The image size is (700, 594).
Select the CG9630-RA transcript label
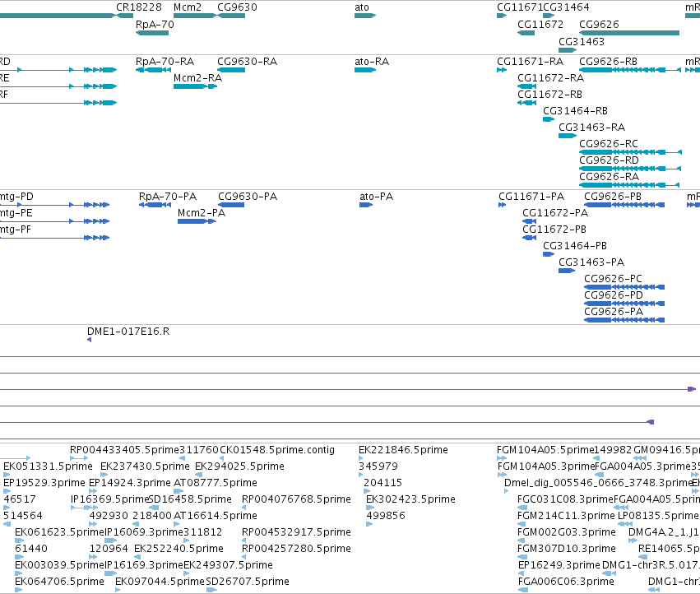[247, 62]
